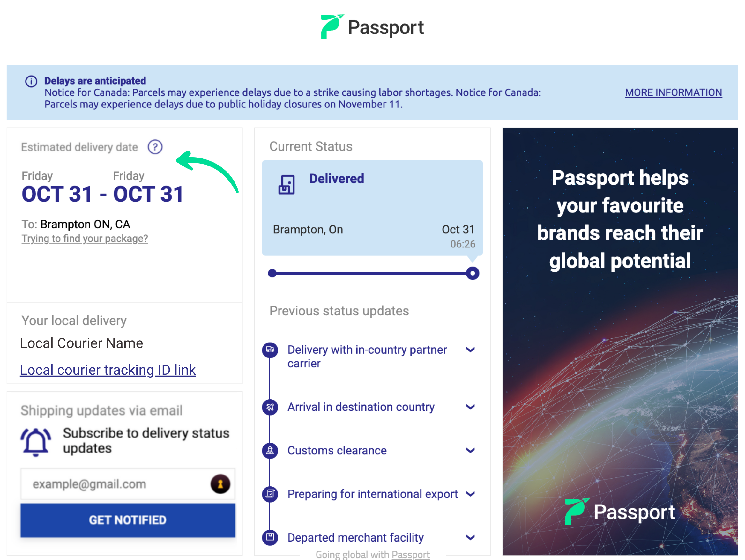
Task: Open the Local courier tracking ID link
Action: [108, 370]
